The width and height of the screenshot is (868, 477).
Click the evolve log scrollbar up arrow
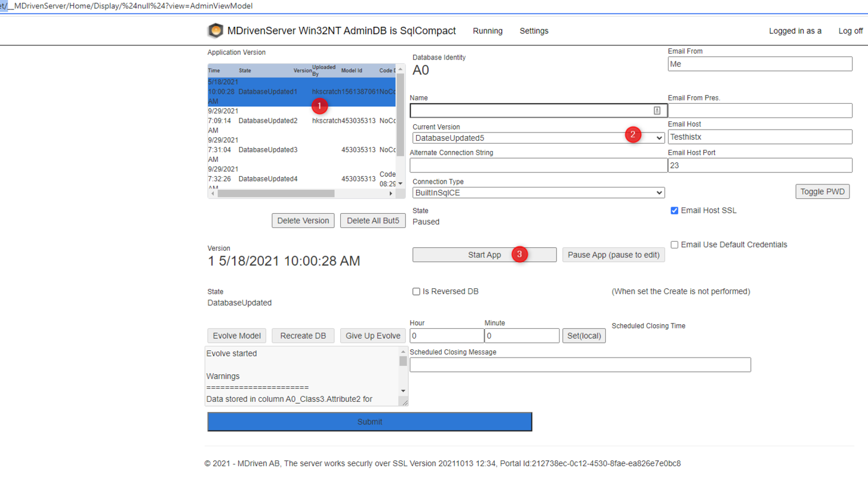(403, 352)
